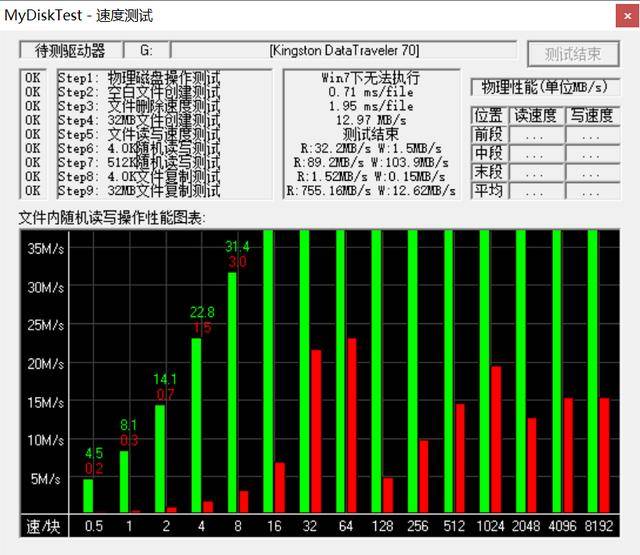
Task: Click the green bar labeled 22.8
Action: click(196, 425)
